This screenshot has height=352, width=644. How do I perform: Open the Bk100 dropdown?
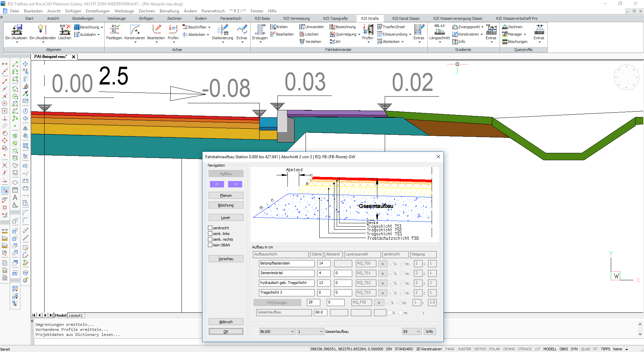click(277, 332)
